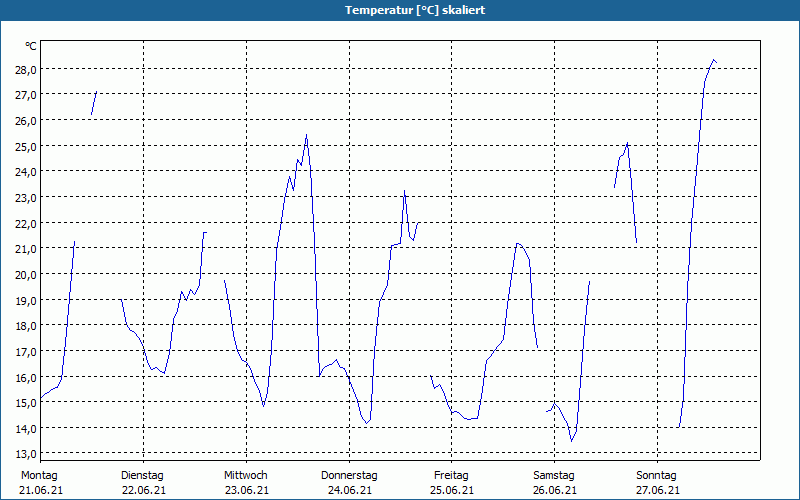The image size is (800, 500).
Task: Click the 25,0 axis value
Action: tap(26, 146)
